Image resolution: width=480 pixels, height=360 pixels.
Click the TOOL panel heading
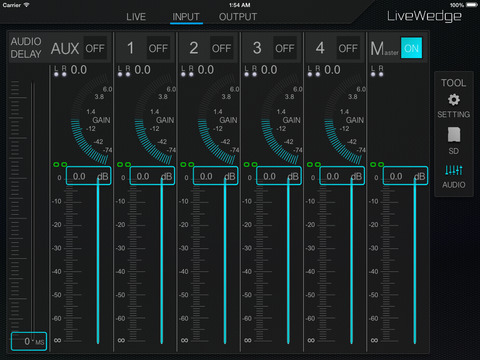[454, 83]
